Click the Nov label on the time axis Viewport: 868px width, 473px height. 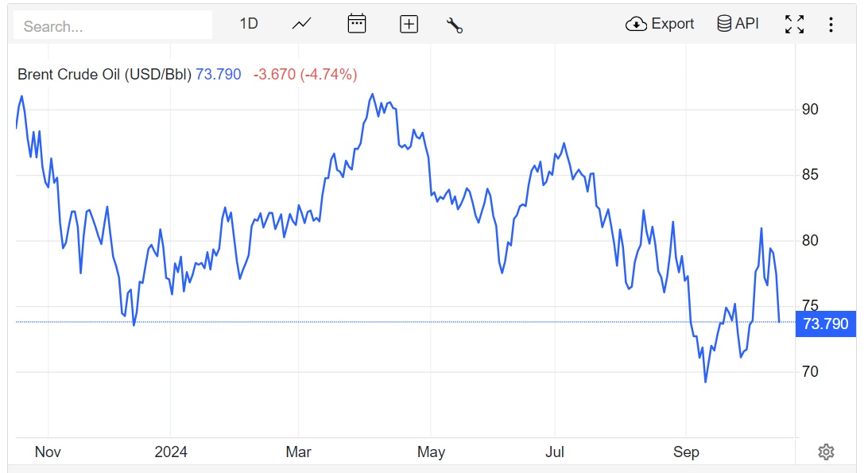[48, 452]
